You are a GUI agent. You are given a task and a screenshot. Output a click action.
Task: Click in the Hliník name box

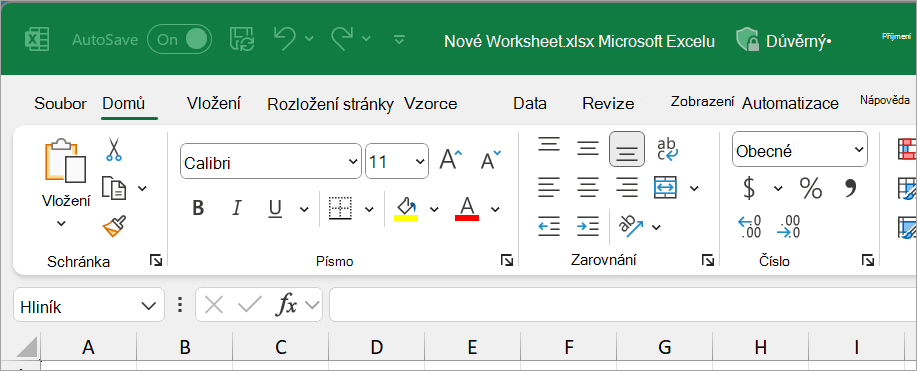coord(88,305)
